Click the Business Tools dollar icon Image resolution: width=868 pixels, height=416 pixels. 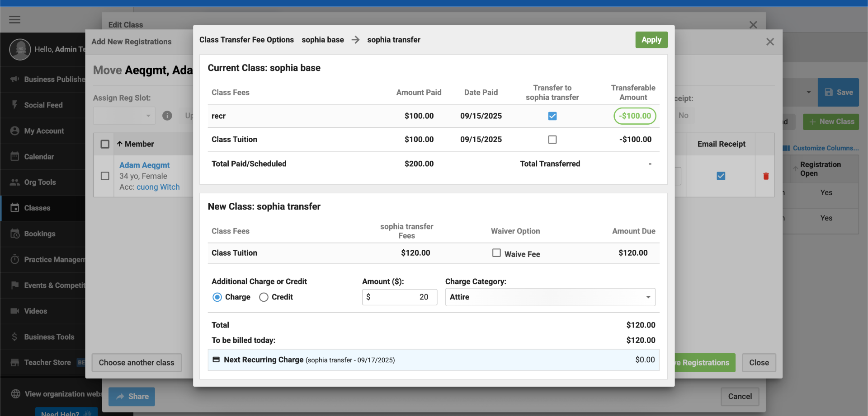(x=15, y=337)
